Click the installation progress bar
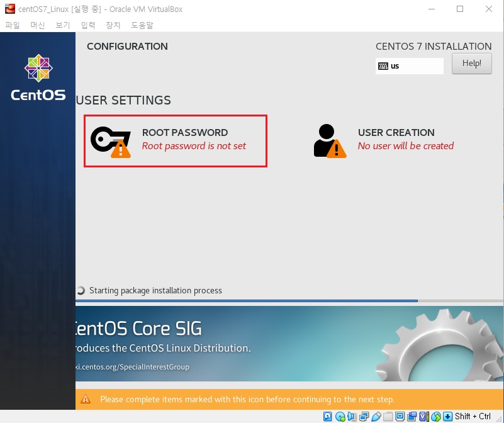 (x=289, y=301)
